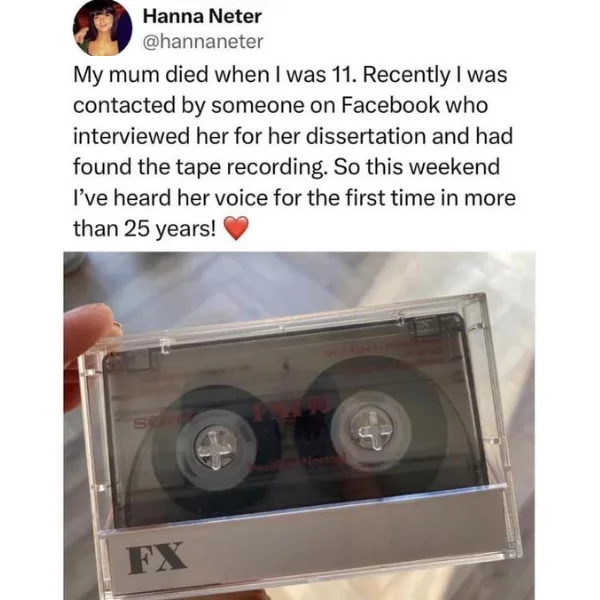This screenshot has width=600, height=600.
Task: Click the Hanna Neter display name
Action: (x=202, y=16)
